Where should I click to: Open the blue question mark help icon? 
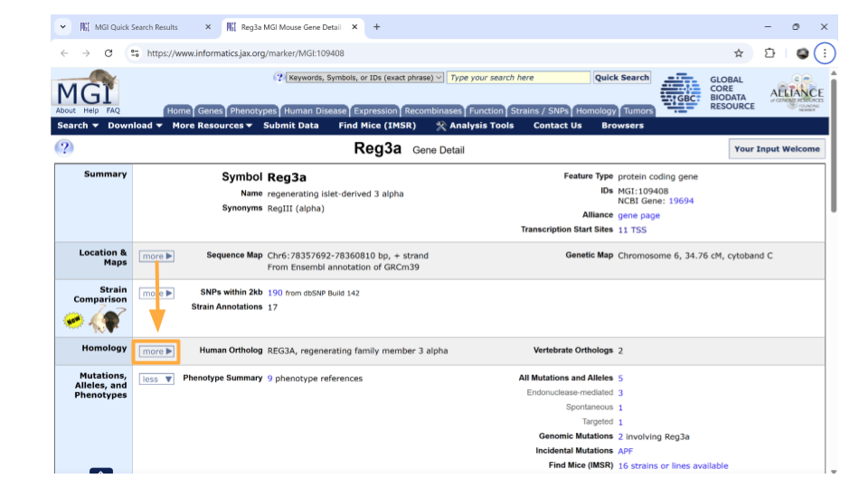(64, 147)
